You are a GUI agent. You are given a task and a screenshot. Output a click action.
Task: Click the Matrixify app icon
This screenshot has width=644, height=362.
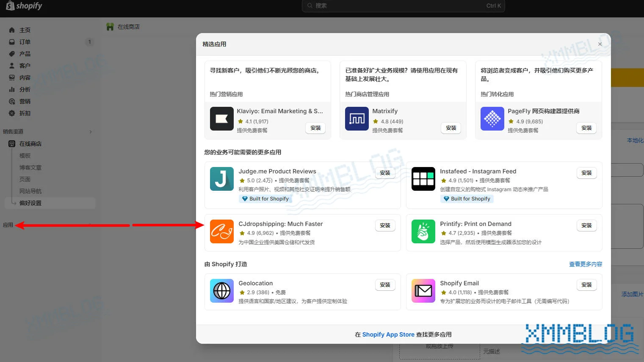[x=357, y=119]
